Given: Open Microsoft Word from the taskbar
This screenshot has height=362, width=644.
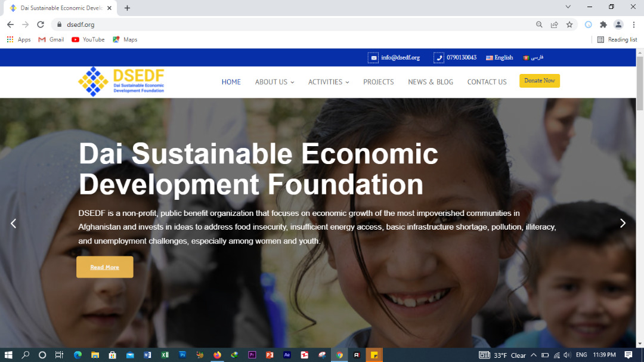Looking at the screenshot, I should coord(147,355).
